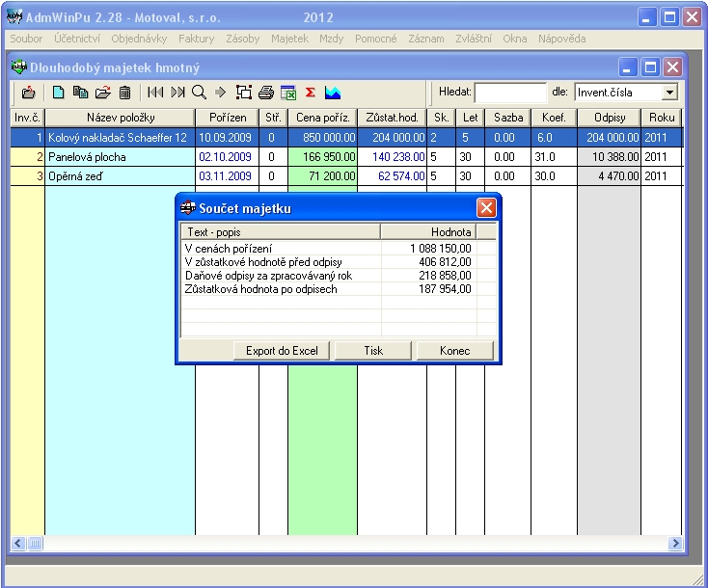Click the Roku column header
Viewport: 708px width, 588px height.
662,118
